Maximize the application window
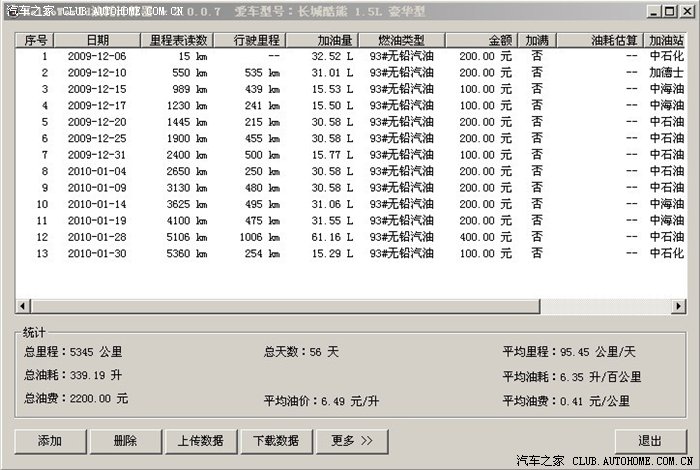 (668, 13)
